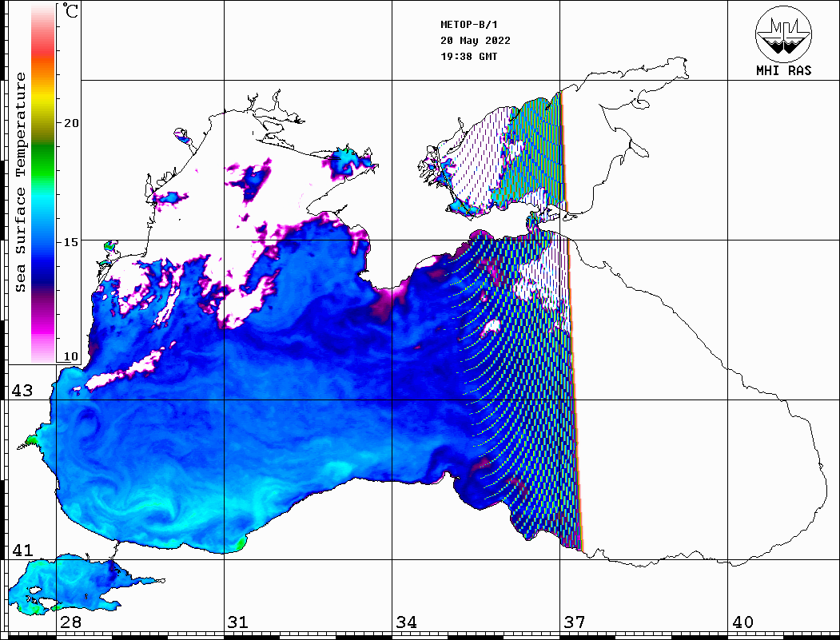Click the '10' value on temperature scale
The image size is (840, 640).
[x=70, y=356]
